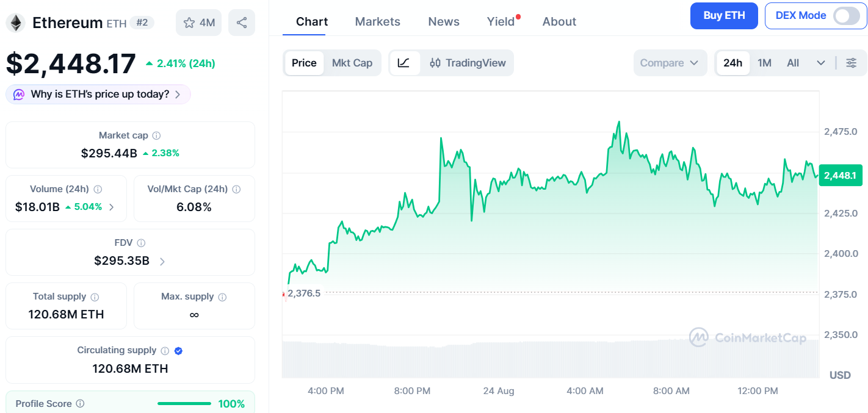Viewport: 868px width, 413px height.
Task: Toggle DEX Mode switch
Action: (x=846, y=16)
